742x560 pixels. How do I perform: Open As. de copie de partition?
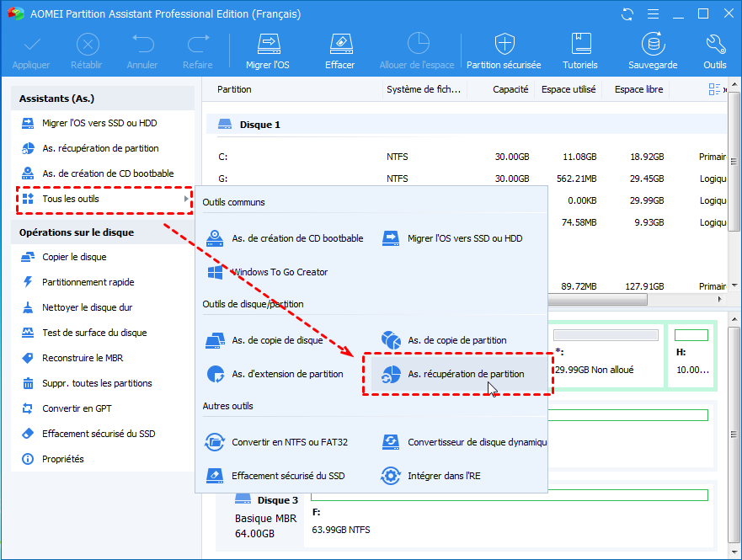coord(445,340)
